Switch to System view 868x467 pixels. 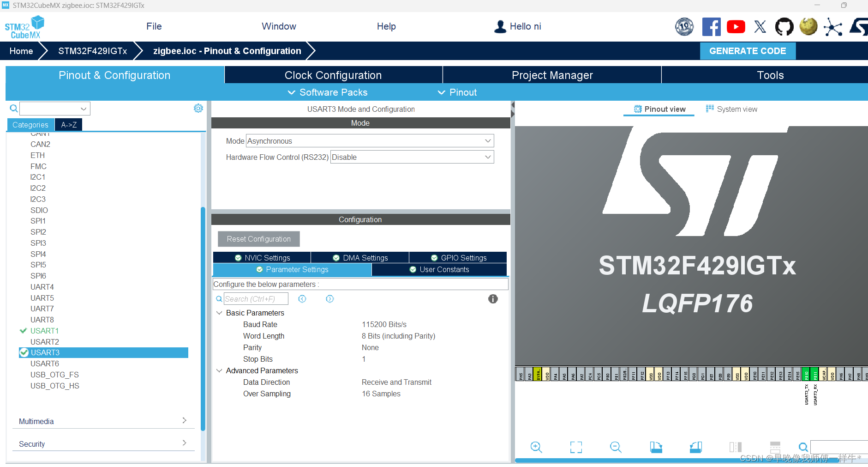pyautogui.click(x=731, y=109)
